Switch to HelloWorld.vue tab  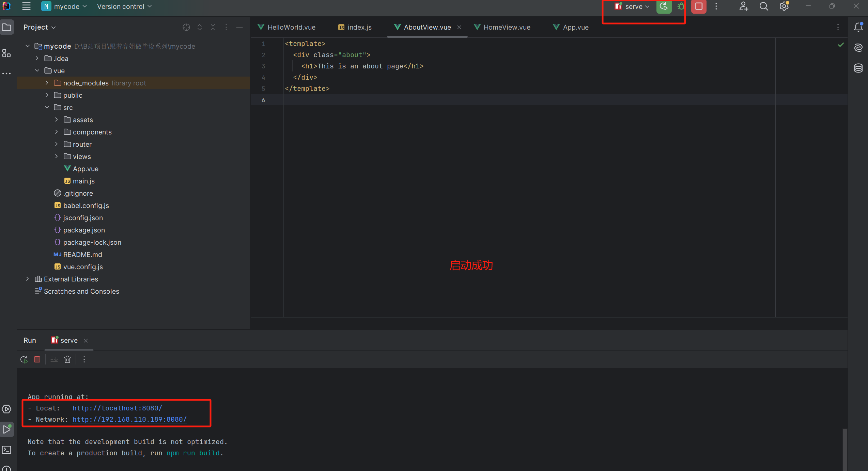(x=287, y=27)
